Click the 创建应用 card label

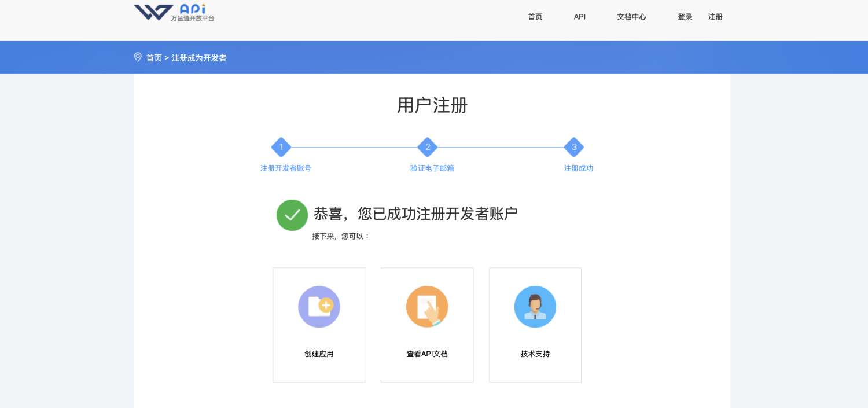pos(319,354)
